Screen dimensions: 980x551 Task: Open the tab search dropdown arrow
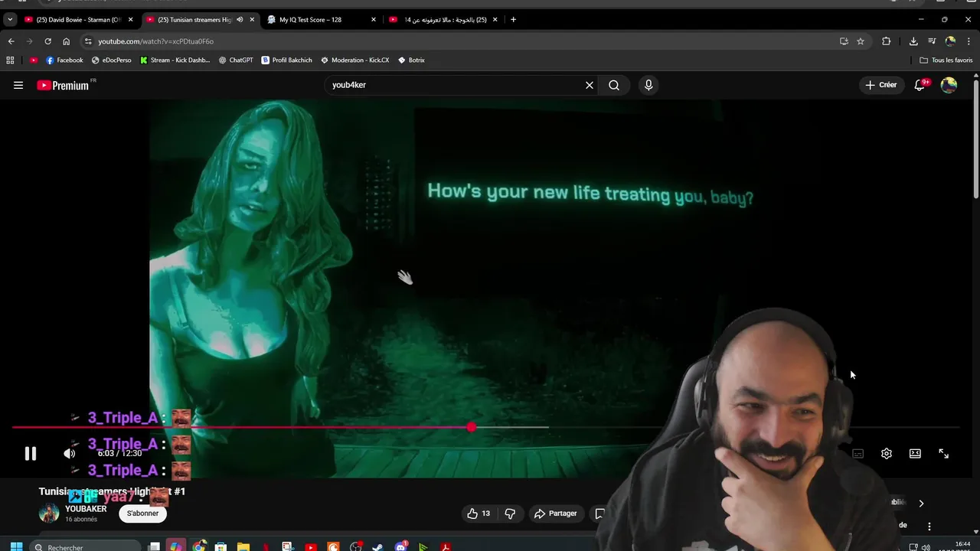coord(10,19)
